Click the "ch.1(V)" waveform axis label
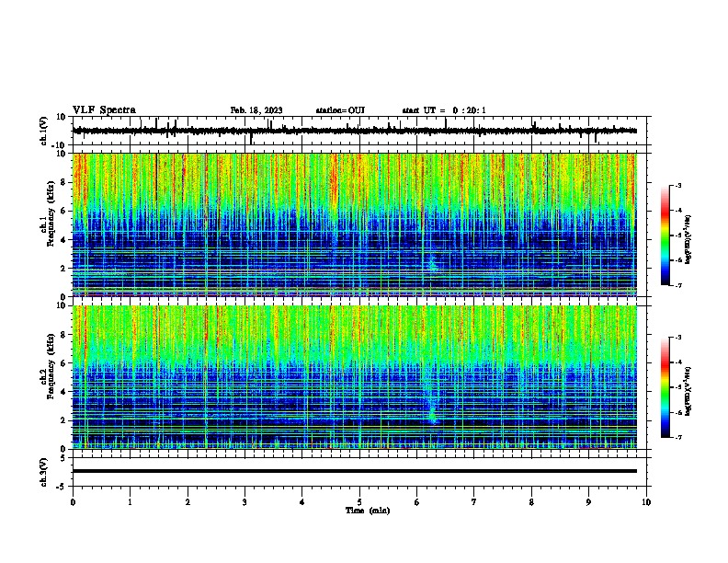Screen dimensions: 728x563 click(x=44, y=131)
